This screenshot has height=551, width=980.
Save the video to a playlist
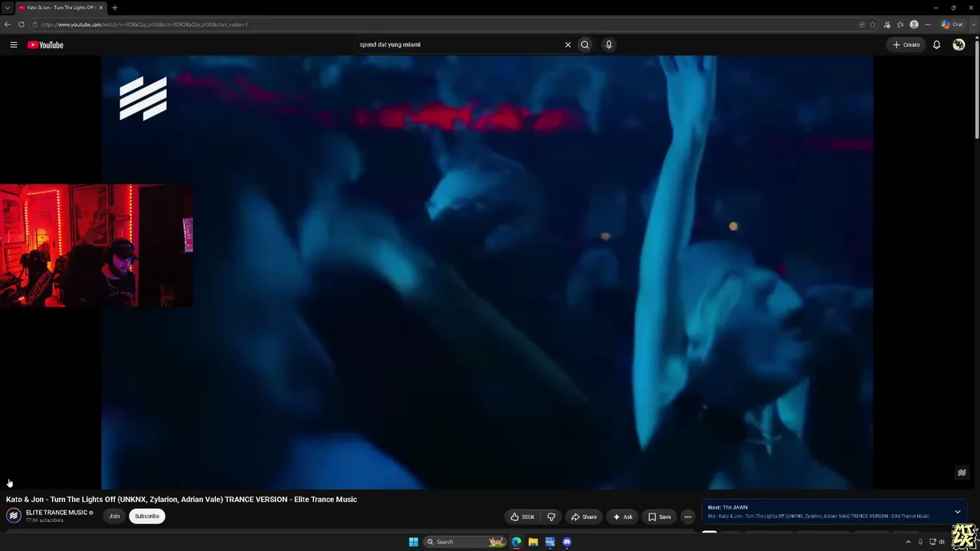click(659, 517)
